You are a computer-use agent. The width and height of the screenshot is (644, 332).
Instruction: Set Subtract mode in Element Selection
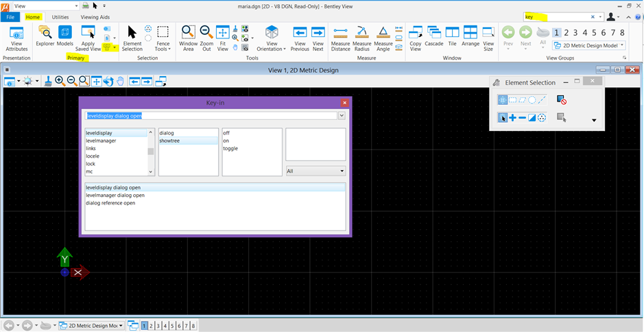(523, 118)
